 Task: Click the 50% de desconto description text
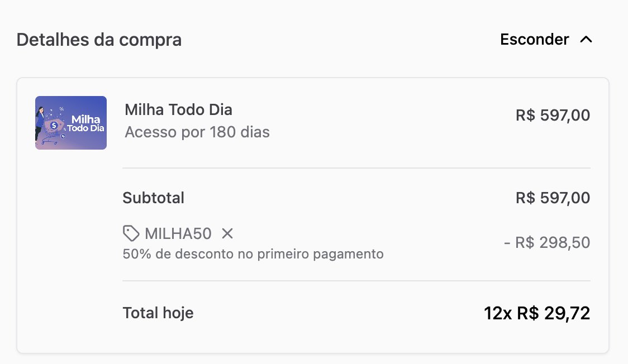(253, 254)
